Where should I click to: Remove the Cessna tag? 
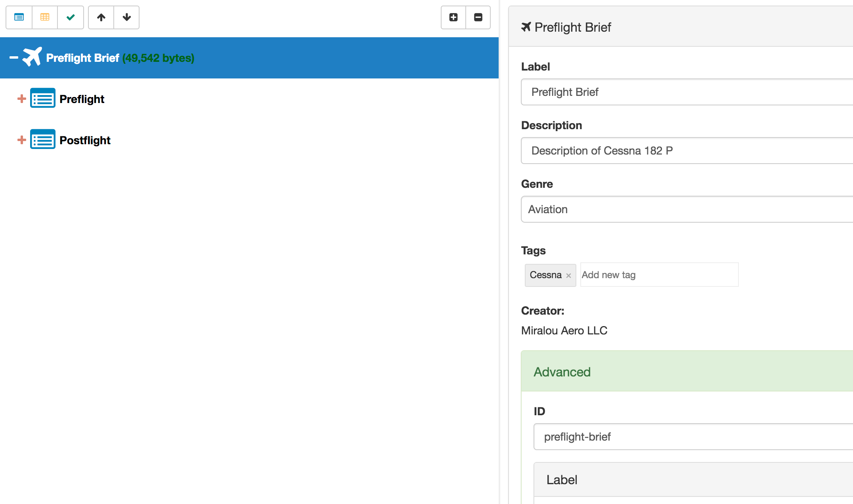coord(568,275)
